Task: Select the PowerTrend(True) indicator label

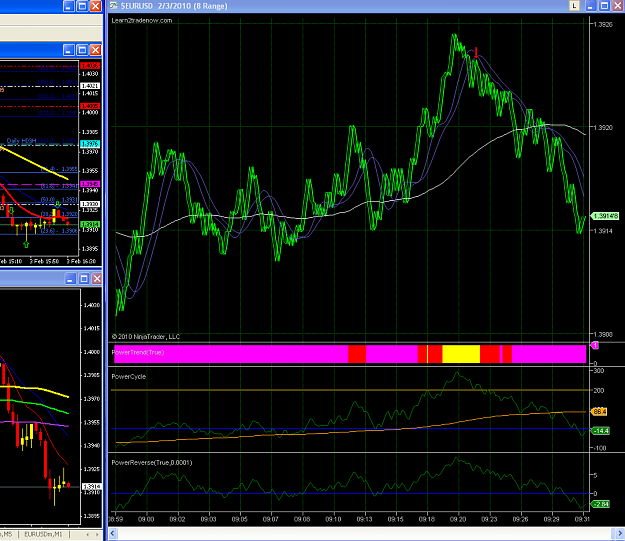Action: [x=138, y=352]
